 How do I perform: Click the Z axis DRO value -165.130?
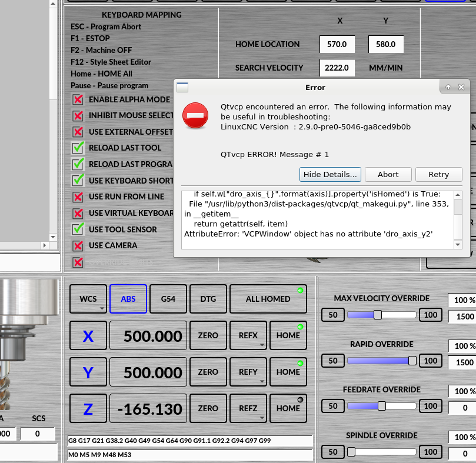(x=148, y=408)
